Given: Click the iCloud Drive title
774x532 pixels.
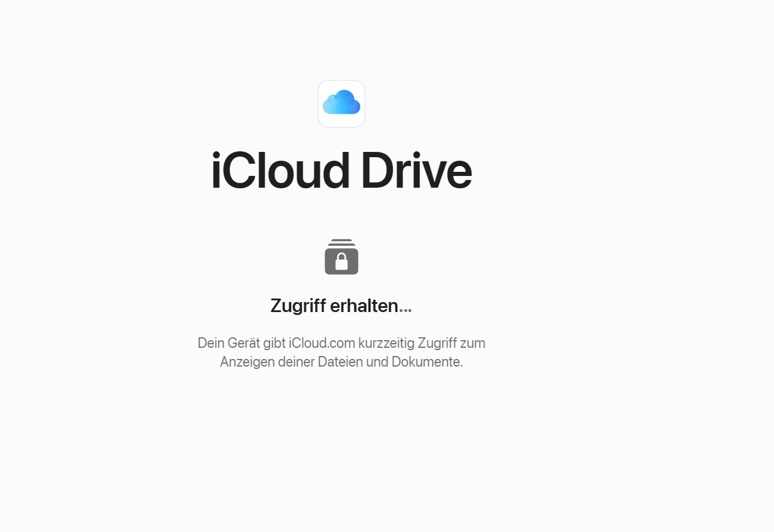Looking at the screenshot, I should tap(342, 171).
